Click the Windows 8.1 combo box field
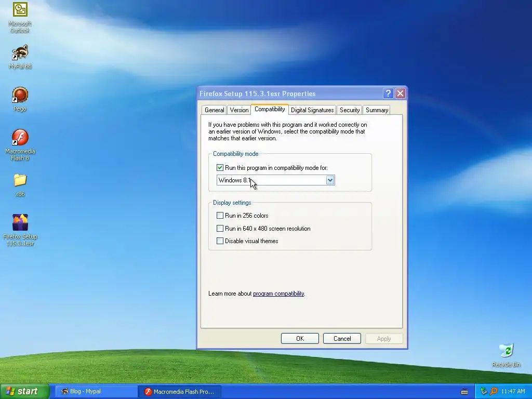532x399 pixels. point(275,180)
